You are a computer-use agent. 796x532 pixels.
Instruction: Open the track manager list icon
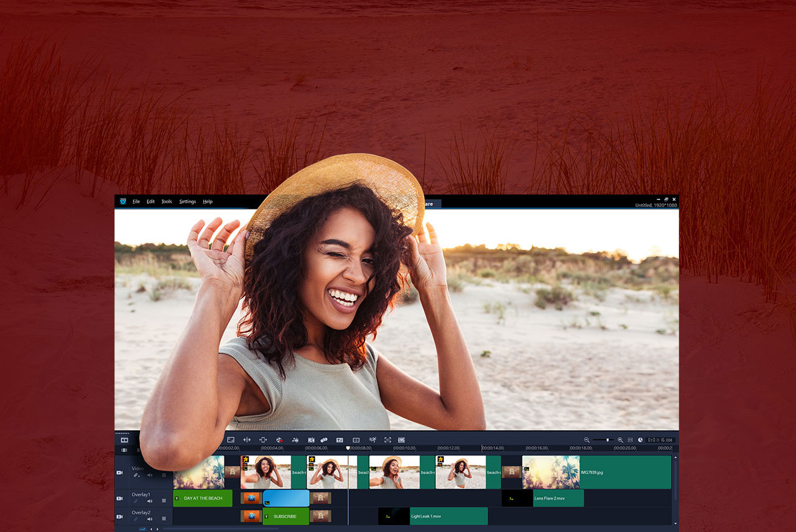124,450
